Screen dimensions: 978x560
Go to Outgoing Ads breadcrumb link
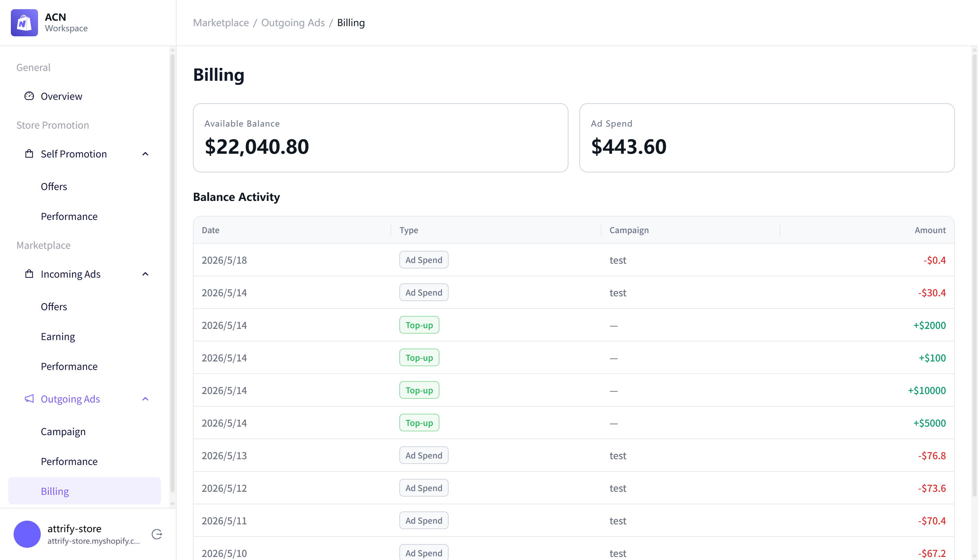coord(293,23)
